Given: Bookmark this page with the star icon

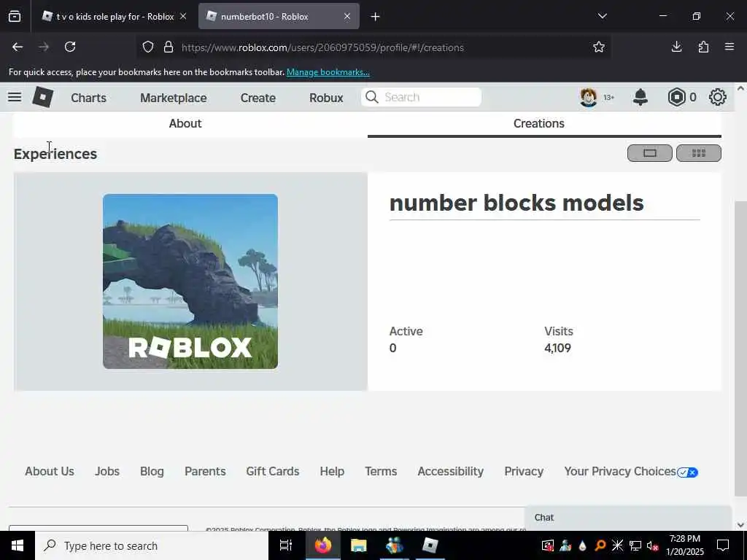Looking at the screenshot, I should (x=599, y=47).
